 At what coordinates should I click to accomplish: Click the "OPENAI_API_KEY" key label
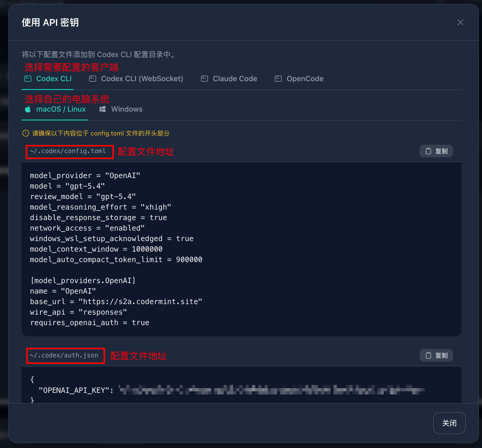point(74,390)
